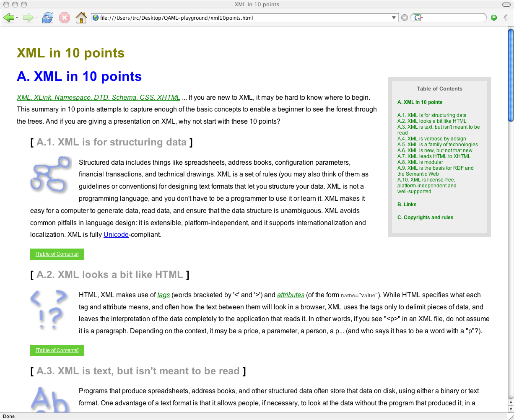The image size is (514, 420).
Task: Go to A.7. XML leads HTML to XHTML
Action: [x=434, y=156]
